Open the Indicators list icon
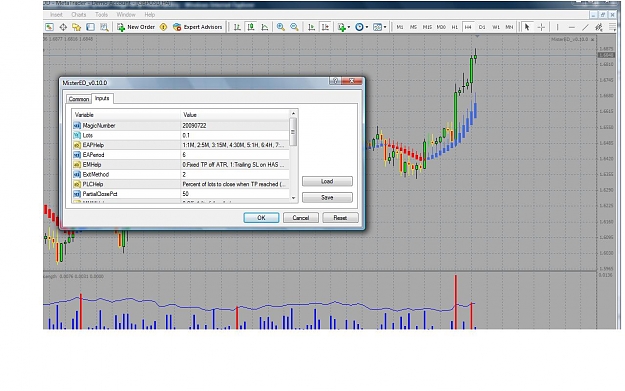 (x=341, y=27)
